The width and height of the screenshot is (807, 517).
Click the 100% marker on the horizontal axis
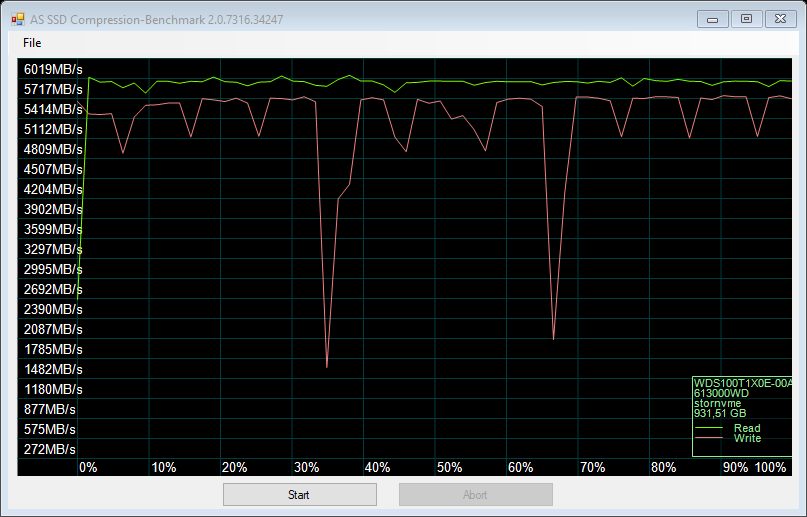click(x=770, y=467)
